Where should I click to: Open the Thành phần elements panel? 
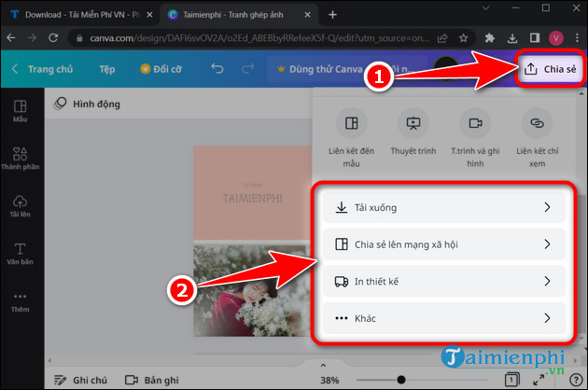[20, 159]
